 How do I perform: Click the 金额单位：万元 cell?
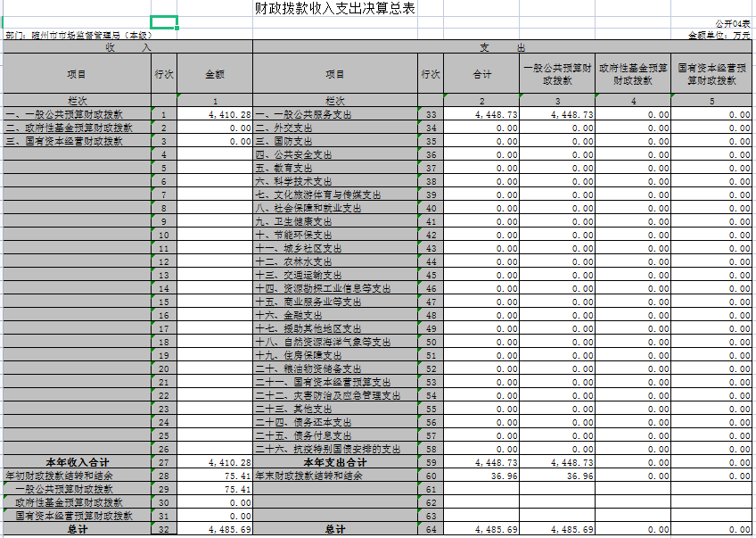(x=719, y=36)
